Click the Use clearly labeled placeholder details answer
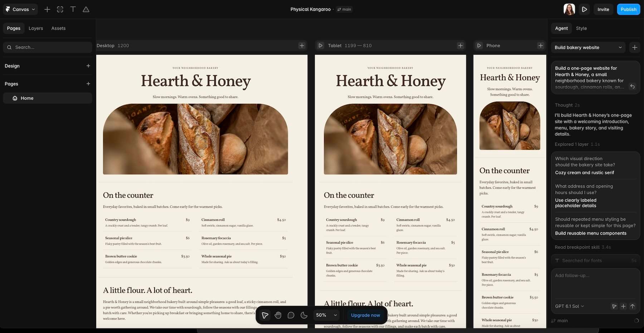The height and width of the screenshot is (333, 644). coord(576,203)
